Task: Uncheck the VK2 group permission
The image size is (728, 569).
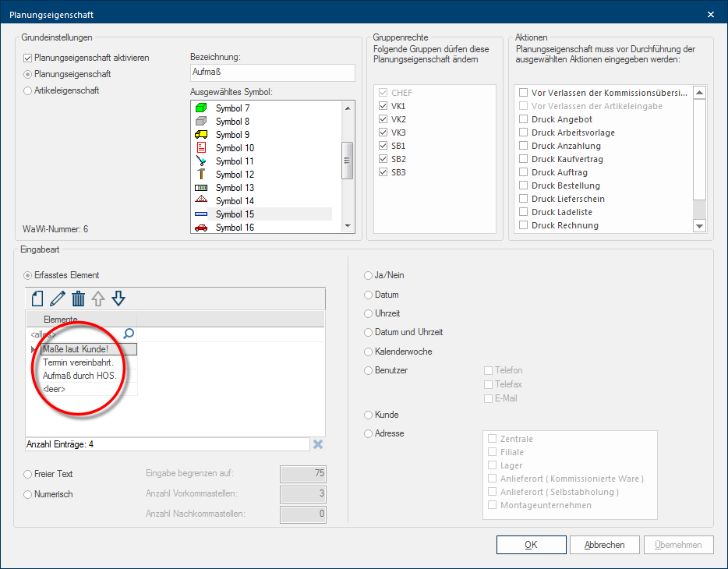Action: pyautogui.click(x=383, y=119)
